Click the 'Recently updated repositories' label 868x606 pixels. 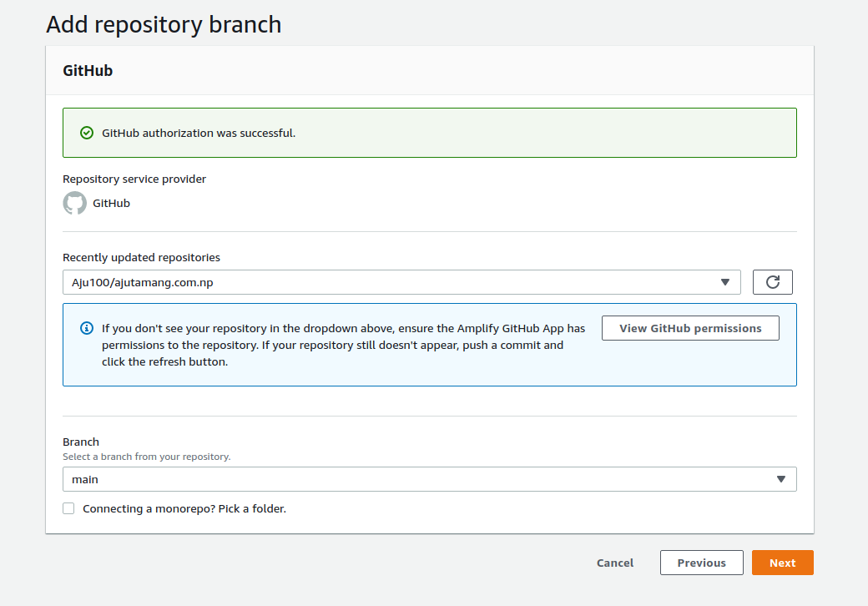[x=141, y=258]
